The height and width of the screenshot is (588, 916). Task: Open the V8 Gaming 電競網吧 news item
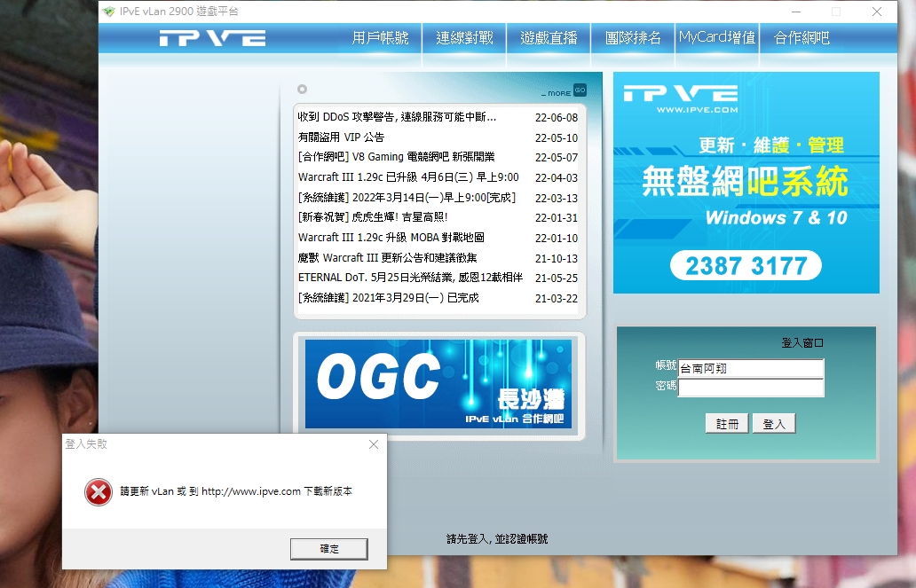pos(396,157)
